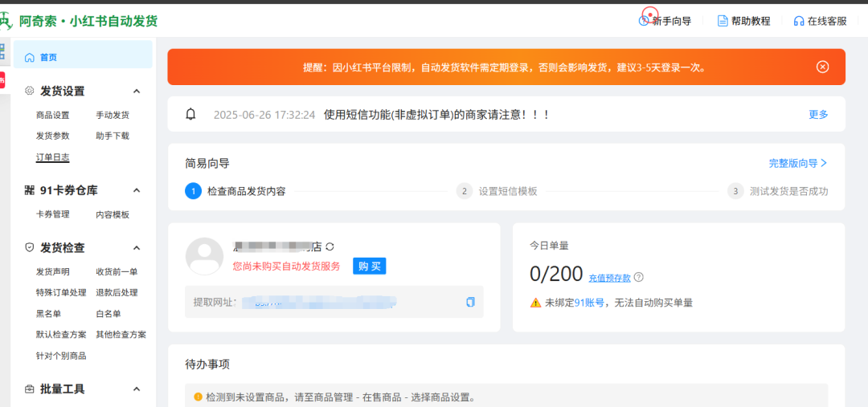Click the 发货设置 gear icon

(x=30, y=91)
